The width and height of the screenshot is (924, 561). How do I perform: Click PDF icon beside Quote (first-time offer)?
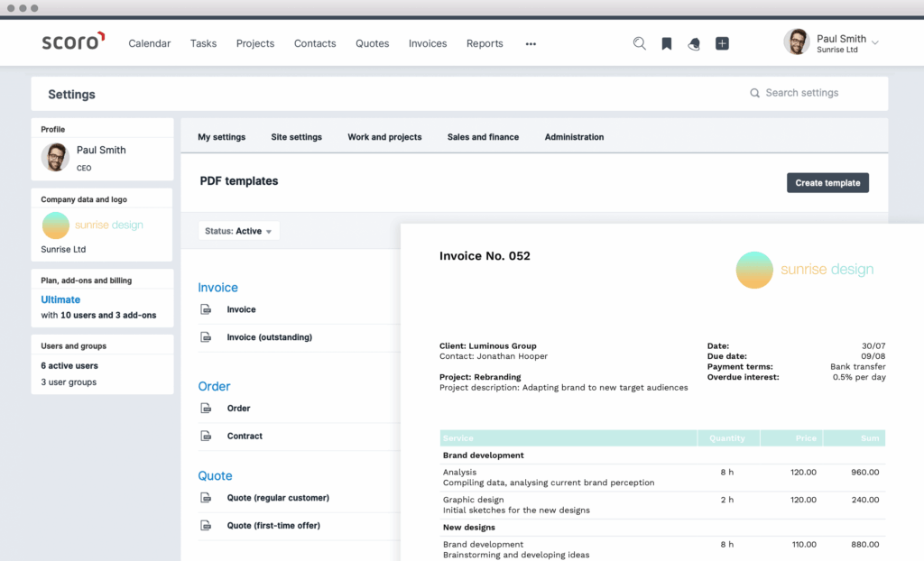(206, 526)
